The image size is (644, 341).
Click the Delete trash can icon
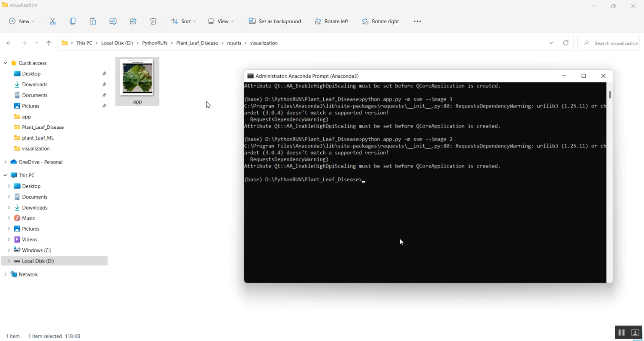pyautogui.click(x=153, y=21)
